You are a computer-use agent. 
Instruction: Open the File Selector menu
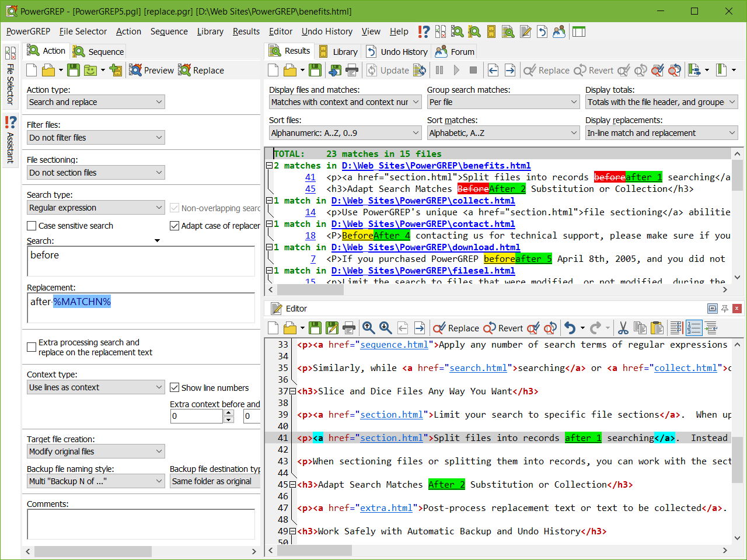tap(83, 32)
